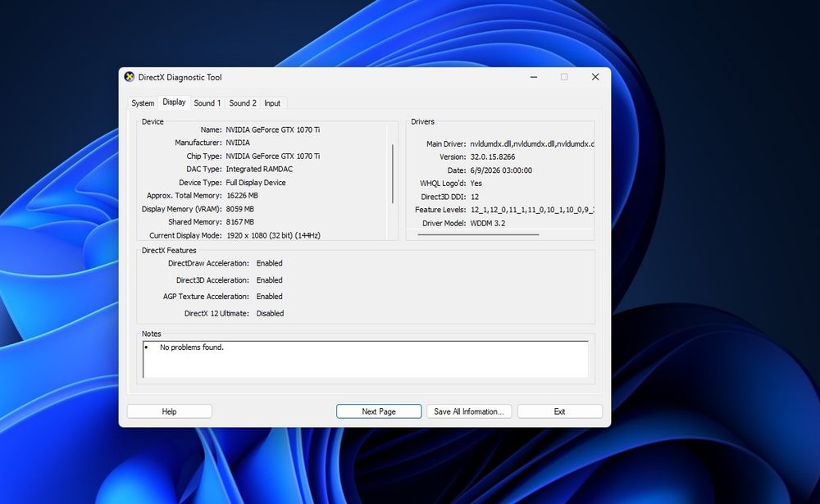Click the Integrated RAMDAC value

pyautogui.click(x=259, y=169)
